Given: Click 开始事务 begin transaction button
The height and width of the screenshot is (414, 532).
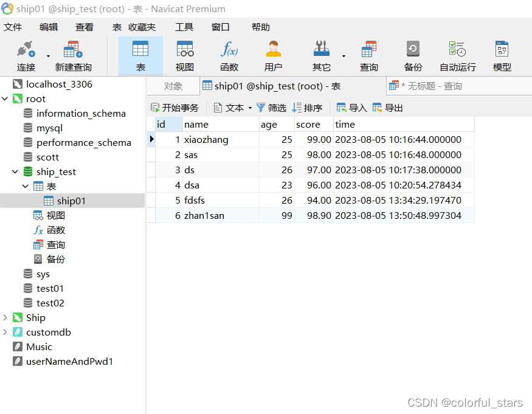Looking at the screenshot, I should [x=174, y=108].
